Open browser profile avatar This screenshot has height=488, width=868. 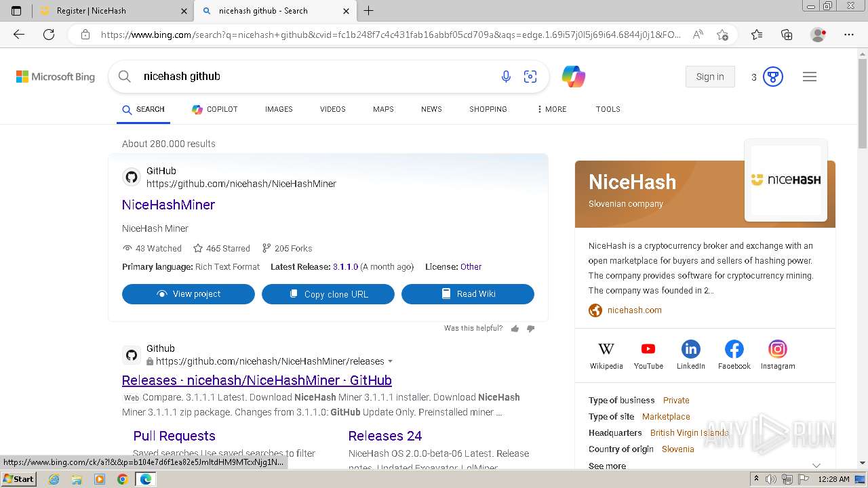tap(818, 35)
